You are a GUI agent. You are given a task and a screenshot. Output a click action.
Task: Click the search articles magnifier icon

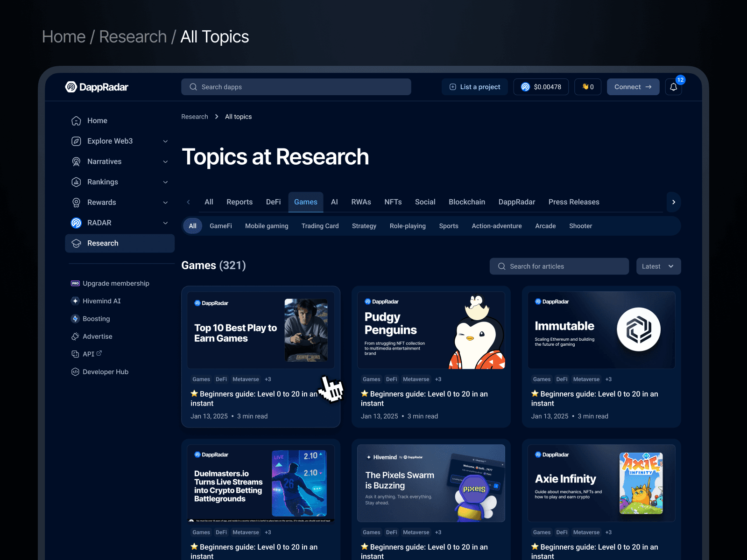point(502,266)
